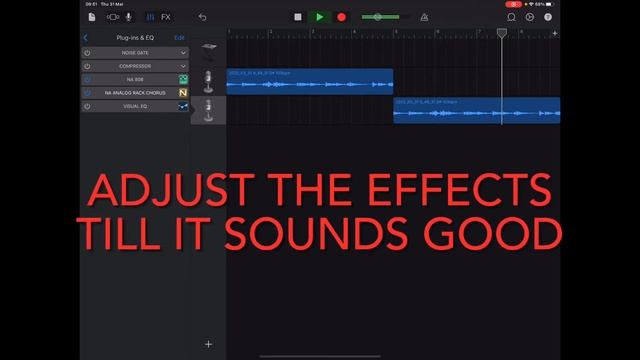This screenshot has height=360, width=640.
Task: Start playback with the green Play button
Action: click(320, 17)
